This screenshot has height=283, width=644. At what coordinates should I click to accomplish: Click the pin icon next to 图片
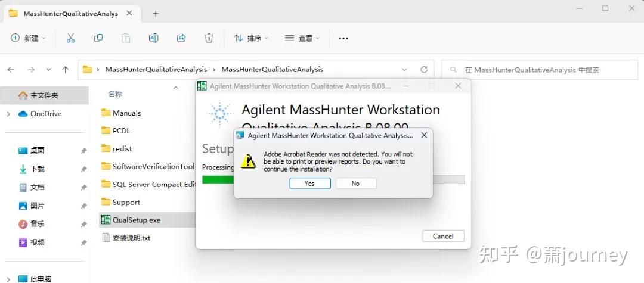pos(84,206)
